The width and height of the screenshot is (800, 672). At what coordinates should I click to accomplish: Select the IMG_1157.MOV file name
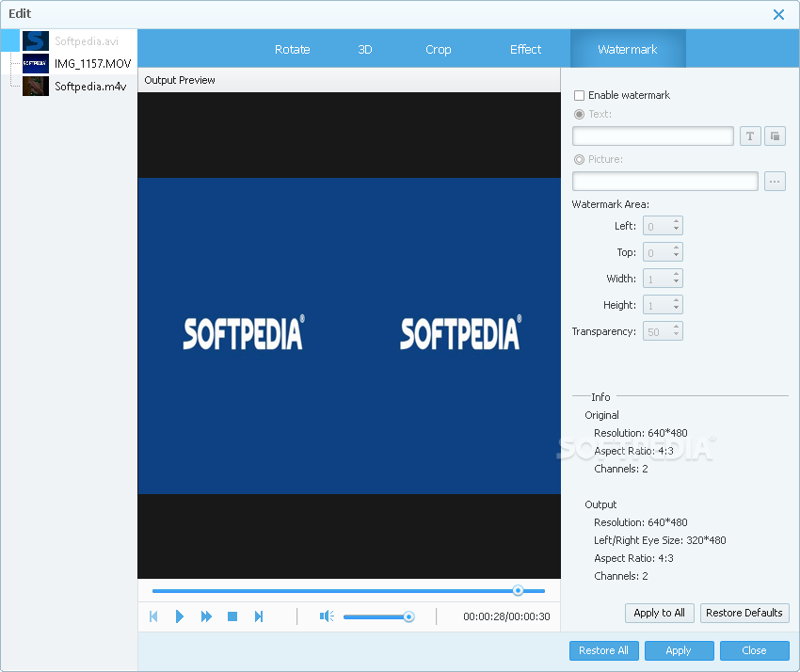[93, 64]
